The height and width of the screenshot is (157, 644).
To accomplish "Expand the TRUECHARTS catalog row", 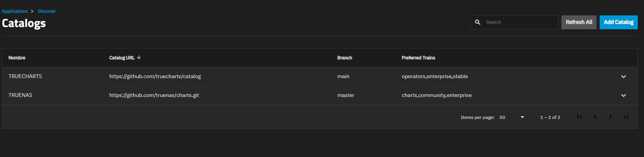I will tap(624, 77).
